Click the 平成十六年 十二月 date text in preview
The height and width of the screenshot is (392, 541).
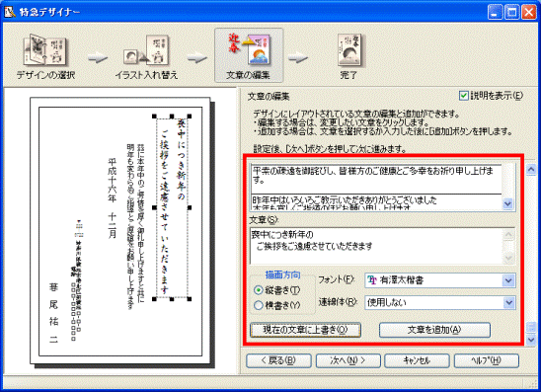(113, 197)
